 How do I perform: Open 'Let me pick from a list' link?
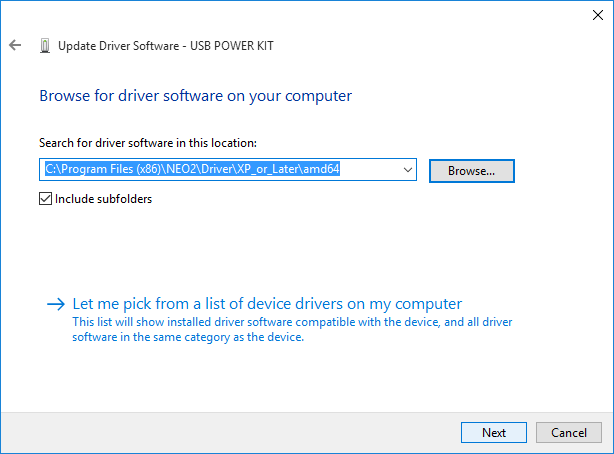point(267,303)
